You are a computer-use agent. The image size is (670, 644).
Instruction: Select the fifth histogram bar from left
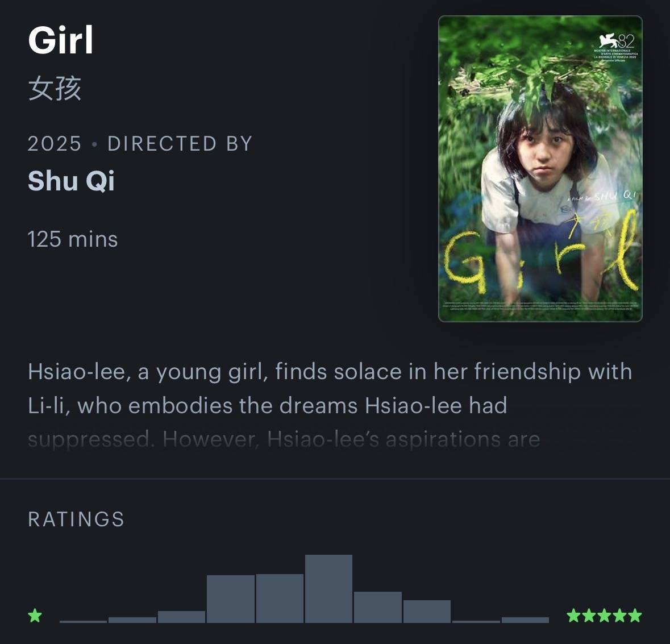pos(280,599)
